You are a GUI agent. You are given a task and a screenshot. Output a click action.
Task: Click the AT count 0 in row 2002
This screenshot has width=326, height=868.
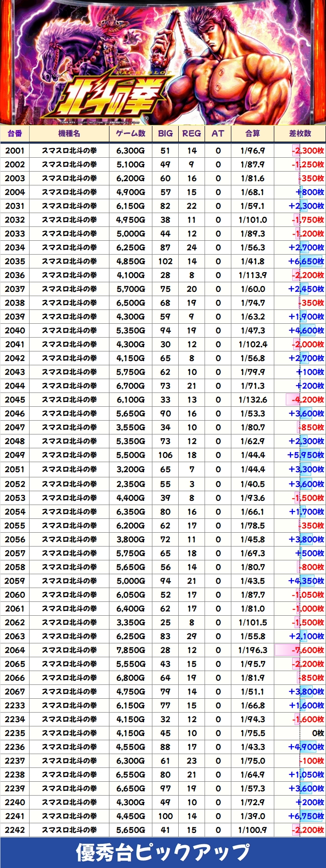[218, 164]
